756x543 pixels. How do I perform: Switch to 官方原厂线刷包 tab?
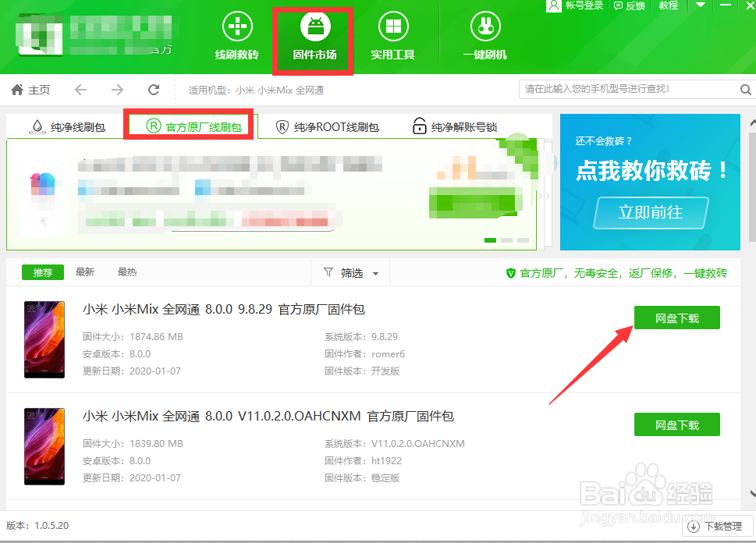pos(193,127)
